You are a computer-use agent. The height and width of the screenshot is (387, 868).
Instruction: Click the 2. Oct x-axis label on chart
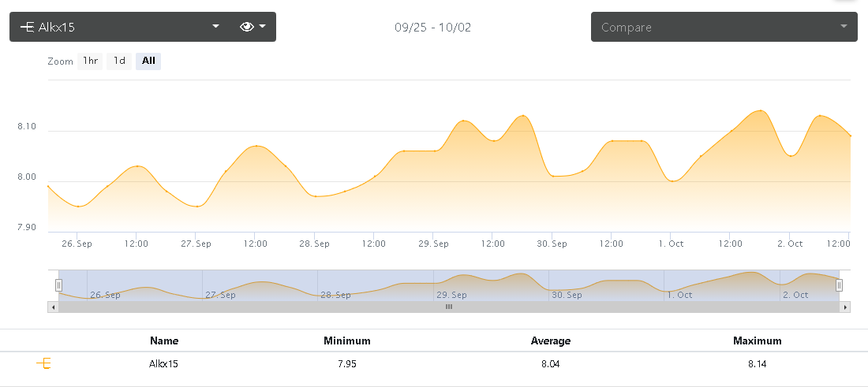(790, 244)
